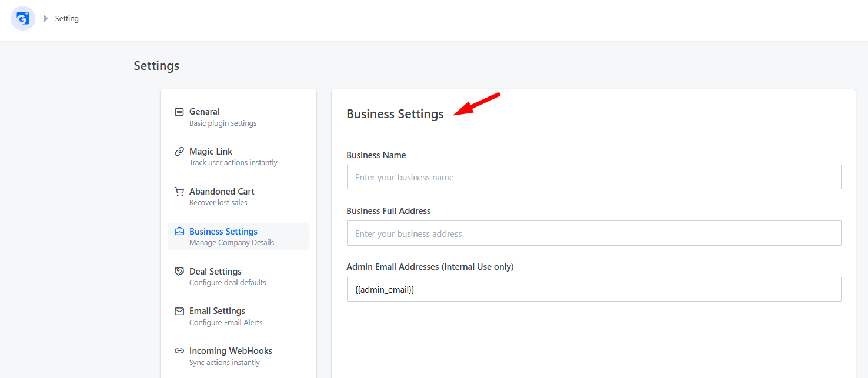868x378 pixels.
Task: Open Incoming WebHooks section
Action: [238, 356]
